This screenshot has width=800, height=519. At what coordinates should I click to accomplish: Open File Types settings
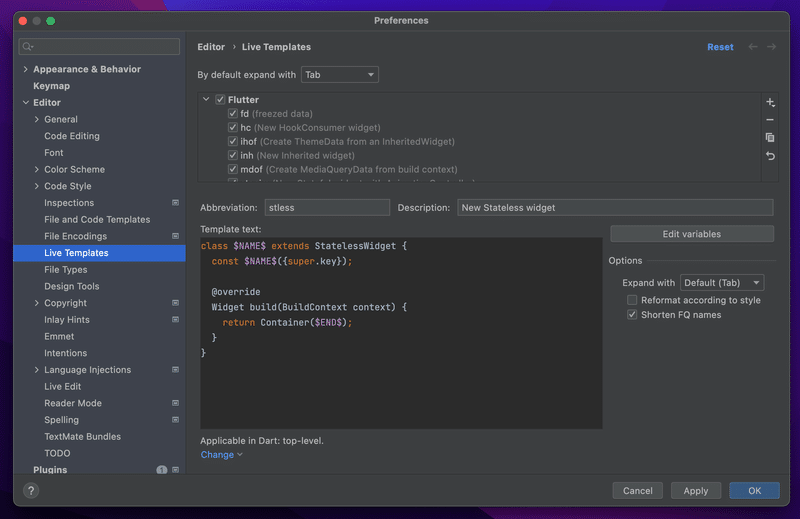[x=66, y=269]
